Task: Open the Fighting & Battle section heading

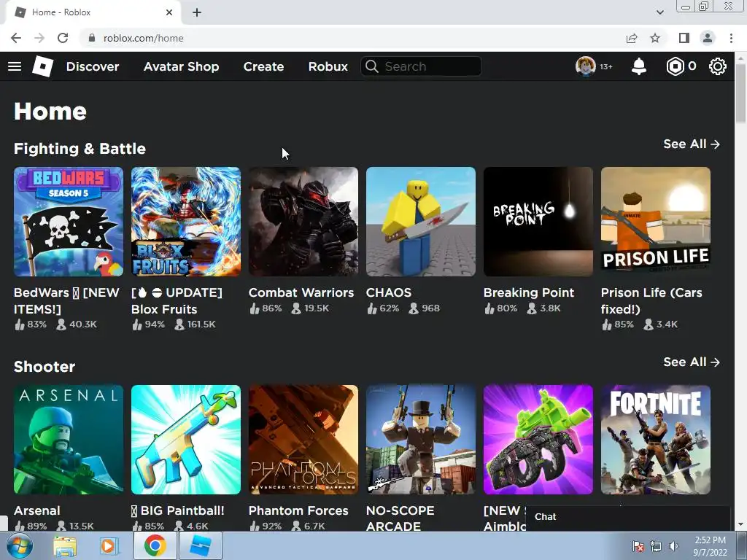Action: pos(80,149)
